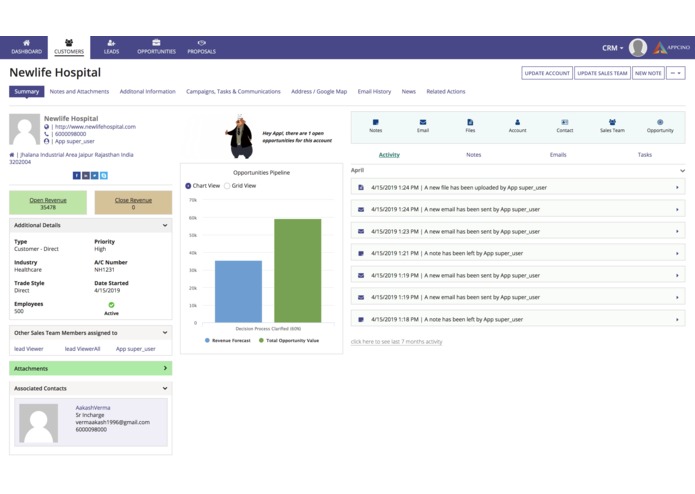695x494 pixels.
Task: Open the newlifehospital.com website link
Action: pyautogui.click(x=95, y=127)
